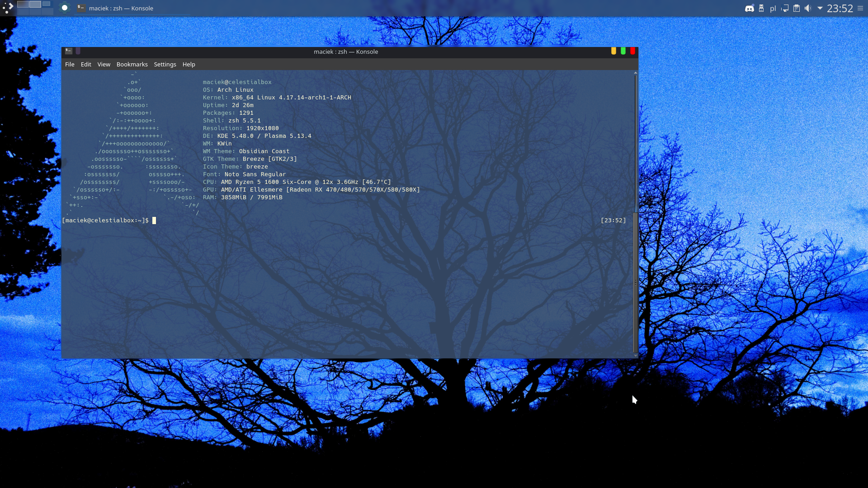The height and width of the screenshot is (488, 868).
Task: Open the File menu in Konsole
Action: [70, 64]
